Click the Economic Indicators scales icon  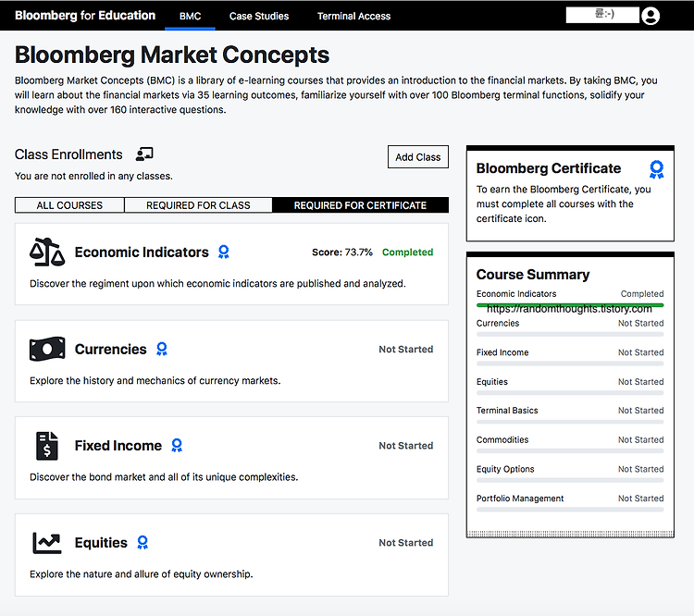(47, 252)
